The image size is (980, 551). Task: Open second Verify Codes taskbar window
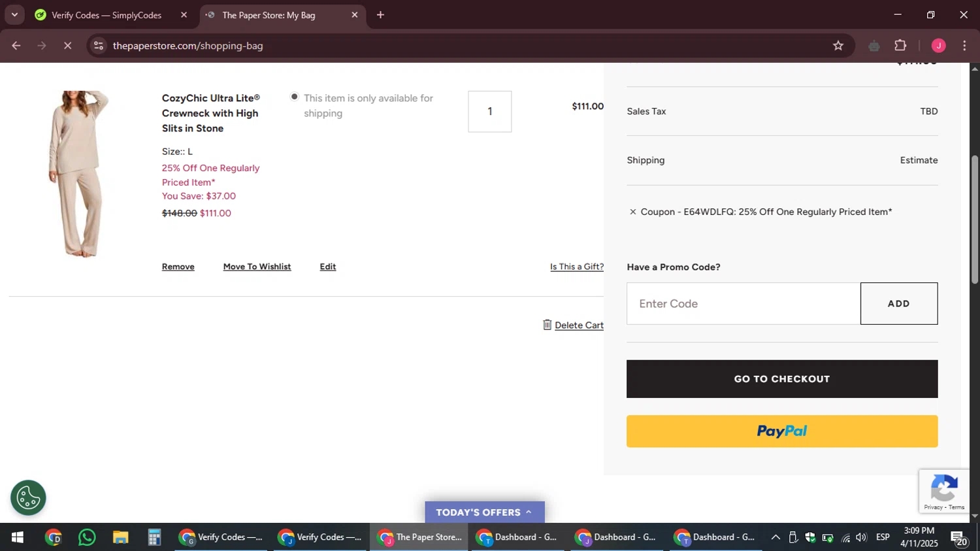320,537
